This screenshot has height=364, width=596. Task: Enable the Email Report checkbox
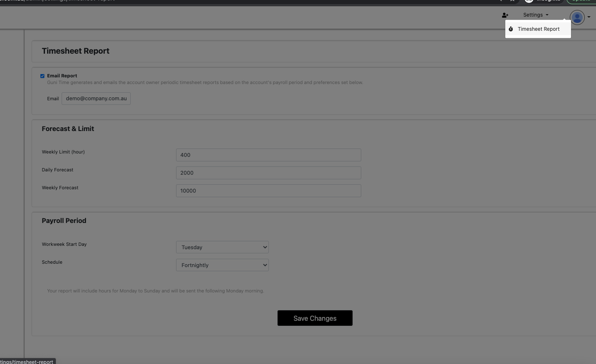[x=42, y=76]
